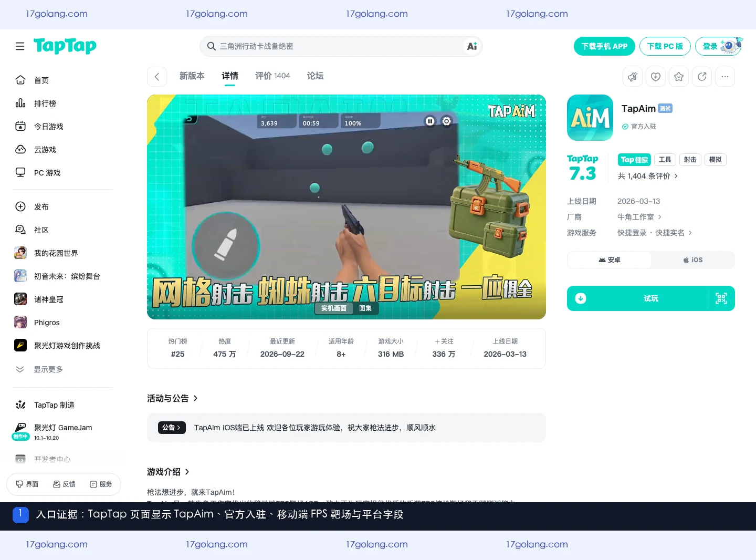Viewport: 756px width, 560px height.
Task: Click the heart-plus follow icon
Action: 656,77
